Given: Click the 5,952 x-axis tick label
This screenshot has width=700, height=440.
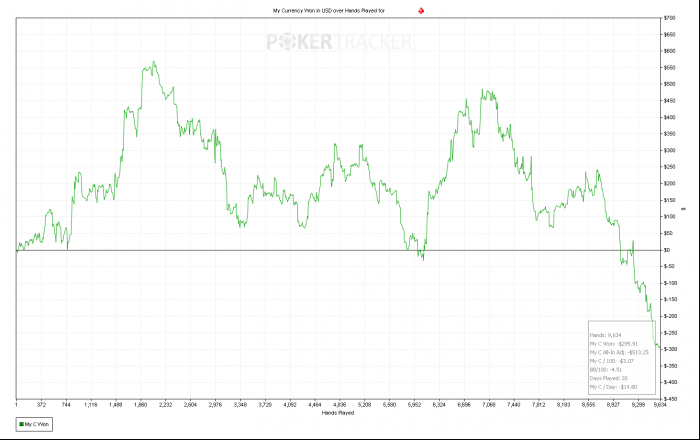Looking at the screenshot, I should tap(414, 405).
